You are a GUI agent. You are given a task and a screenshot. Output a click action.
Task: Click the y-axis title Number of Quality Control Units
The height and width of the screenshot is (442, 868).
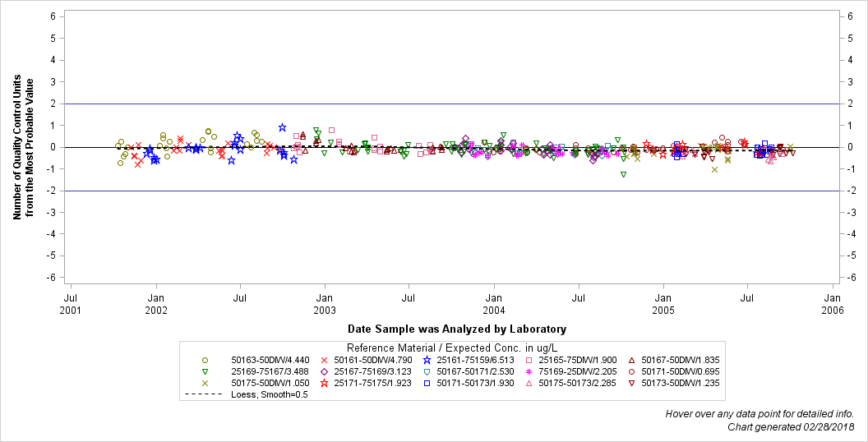18,147
